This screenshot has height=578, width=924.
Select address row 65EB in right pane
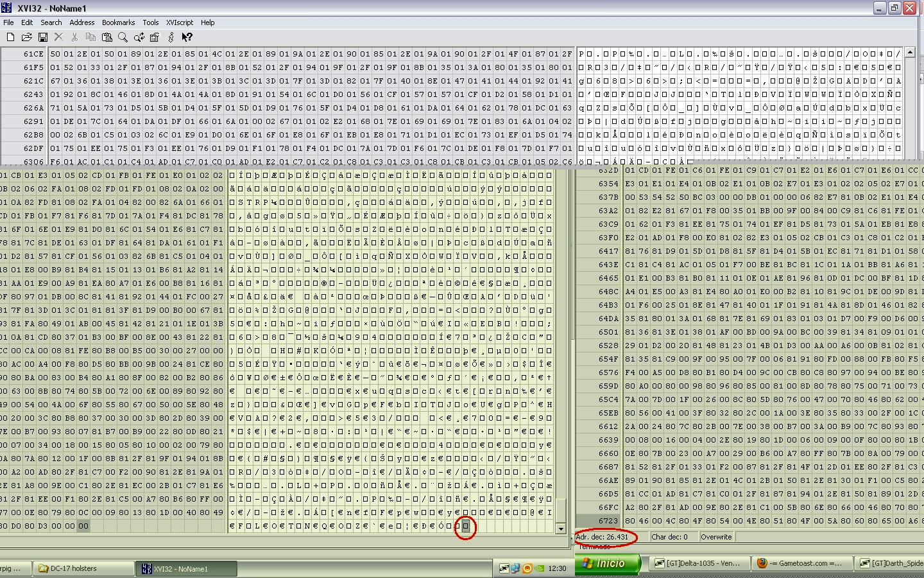pyautogui.click(x=599, y=413)
